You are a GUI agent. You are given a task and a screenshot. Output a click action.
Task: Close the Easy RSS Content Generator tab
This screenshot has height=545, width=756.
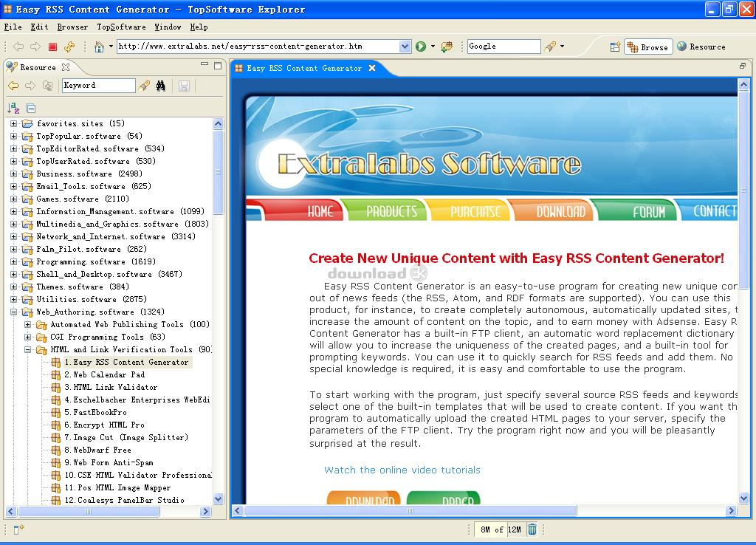click(372, 68)
